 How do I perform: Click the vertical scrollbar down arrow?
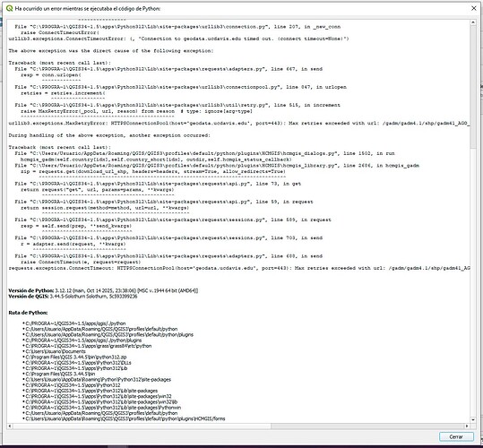pyautogui.click(x=473, y=420)
